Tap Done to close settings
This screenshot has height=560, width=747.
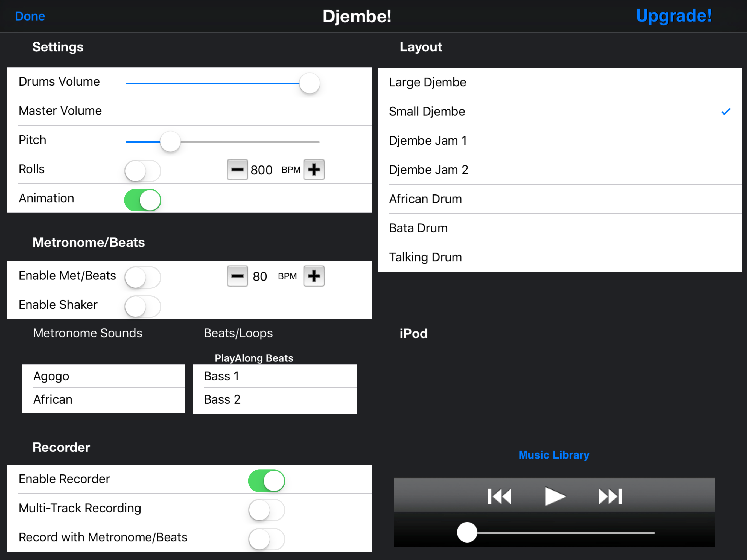30,16
